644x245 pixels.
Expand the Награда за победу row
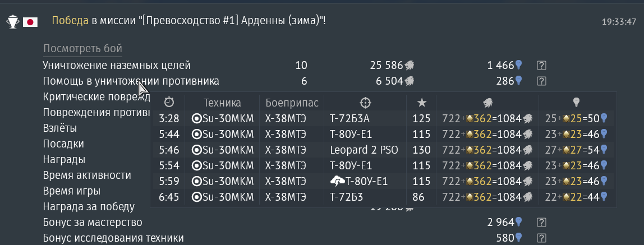(x=89, y=206)
